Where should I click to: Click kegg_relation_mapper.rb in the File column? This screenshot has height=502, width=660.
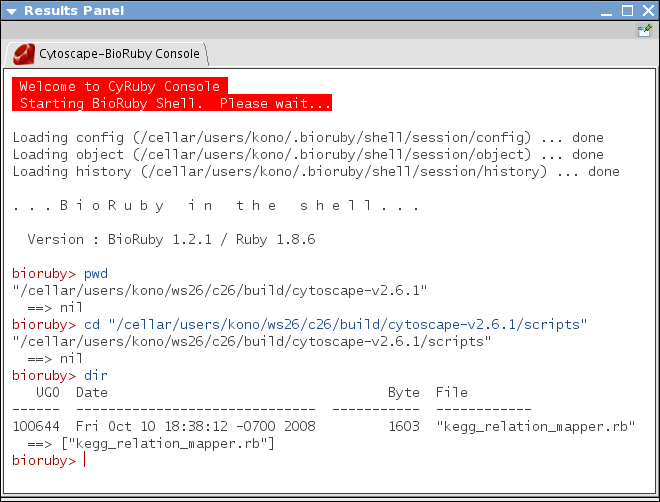tap(536, 426)
